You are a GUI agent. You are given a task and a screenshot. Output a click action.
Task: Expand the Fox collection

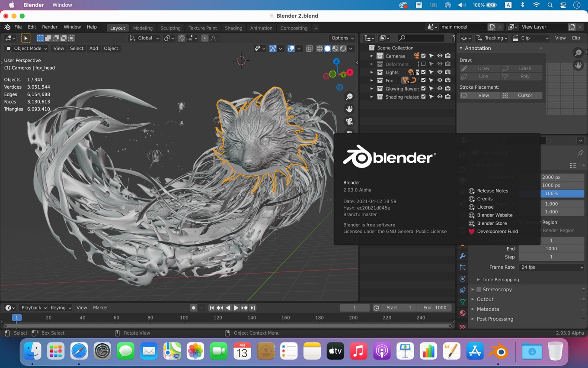[371, 81]
